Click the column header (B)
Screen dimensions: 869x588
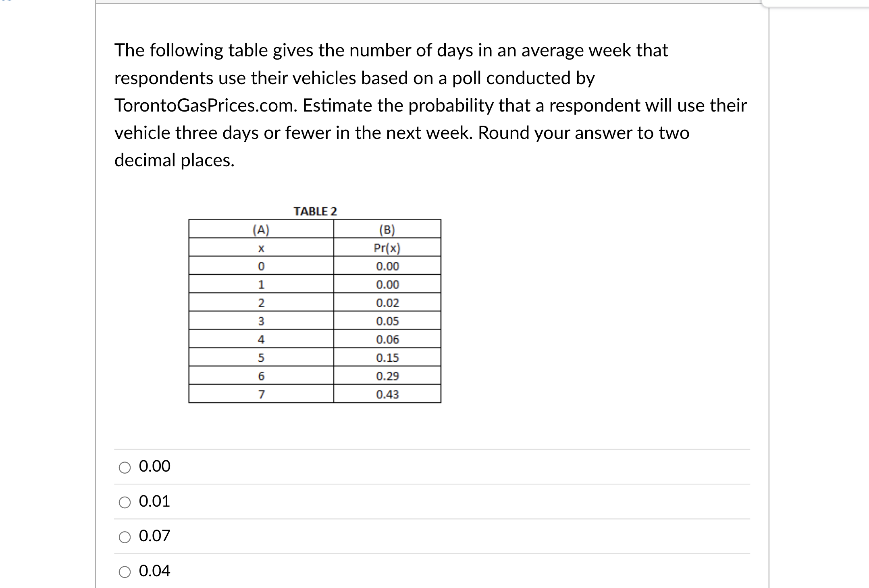pyautogui.click(x=386, y=230)
